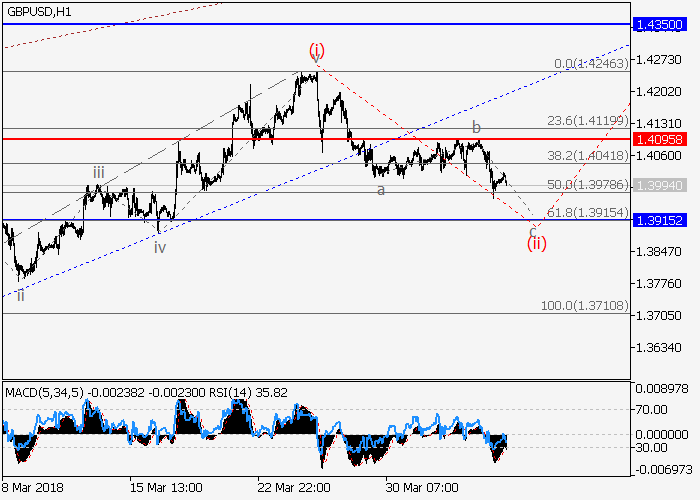Image resolution: width=700 pixels, height=500 pixels.
Task: Click the GBPUSD,H1 chart title
Action: click(39, 12)
